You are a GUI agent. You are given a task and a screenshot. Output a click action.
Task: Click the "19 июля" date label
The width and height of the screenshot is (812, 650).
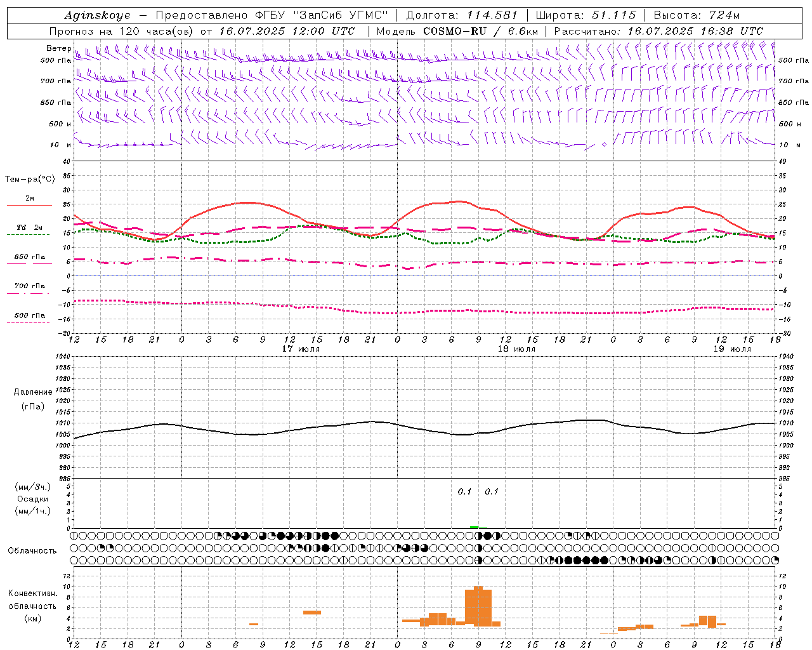(732, 349)
